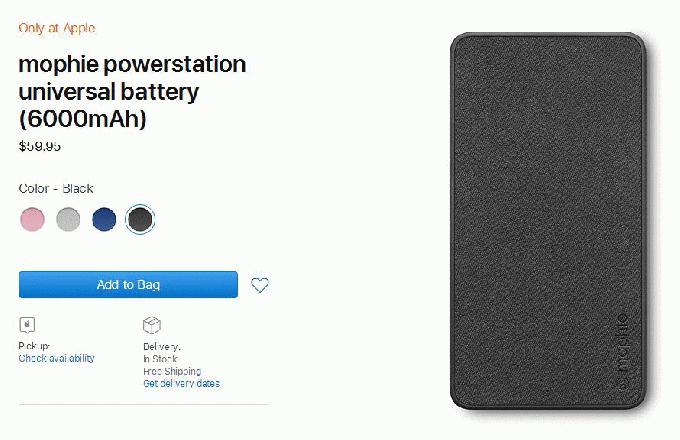Pick the navy blue color swatch
The width and height of the screenshot is (680, 440).
tap(104, 219)
